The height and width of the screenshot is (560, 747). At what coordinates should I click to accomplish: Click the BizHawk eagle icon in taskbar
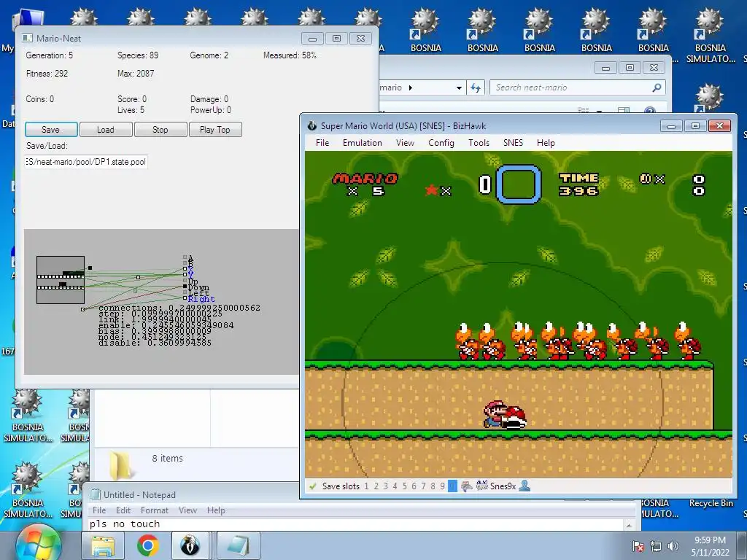click(x=190, y=545)
